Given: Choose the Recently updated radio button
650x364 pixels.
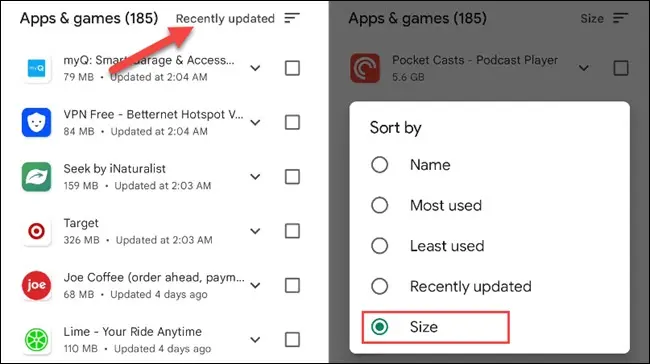Looking at the screenshot, I should click(x=379, y=286).
